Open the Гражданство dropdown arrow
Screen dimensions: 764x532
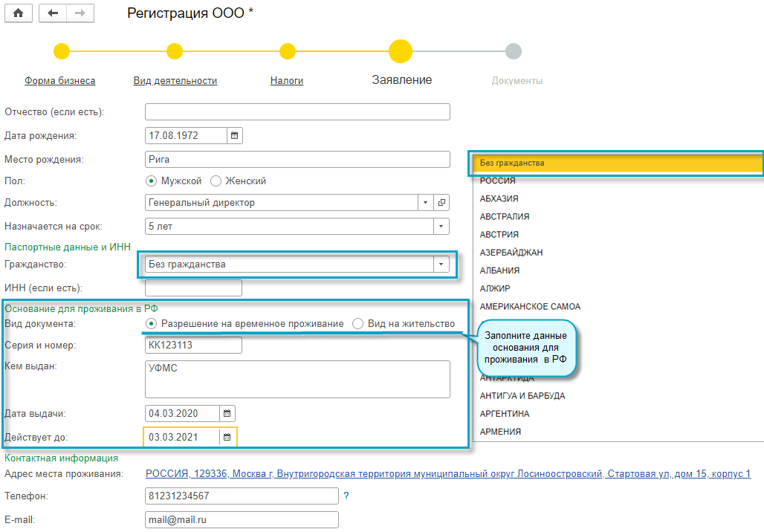tap(442, 265)
